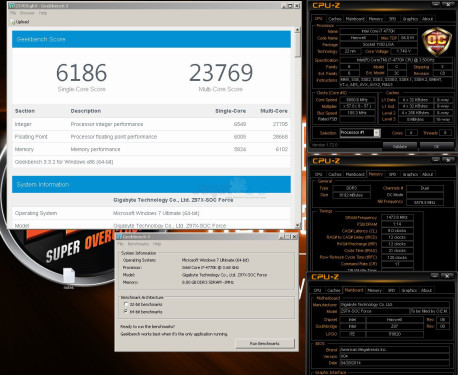Select CPU tab in top CPU-Z window

319,18
